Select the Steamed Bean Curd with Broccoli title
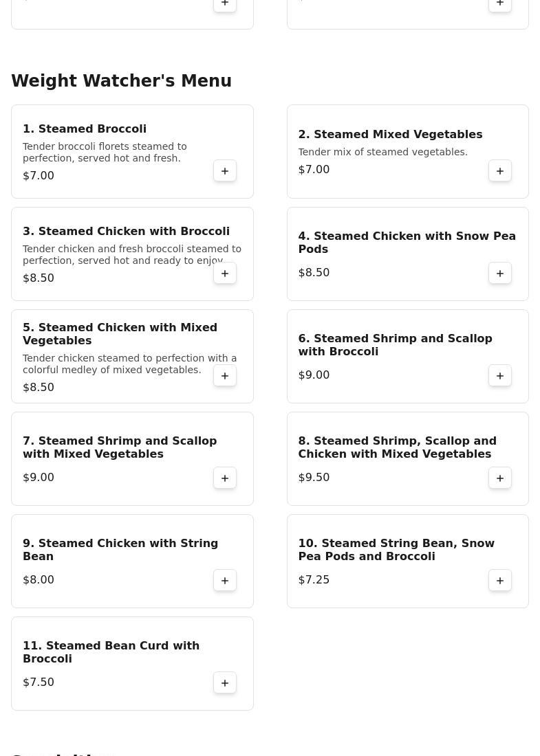This screenshot has width=540, height=756. 111,652
